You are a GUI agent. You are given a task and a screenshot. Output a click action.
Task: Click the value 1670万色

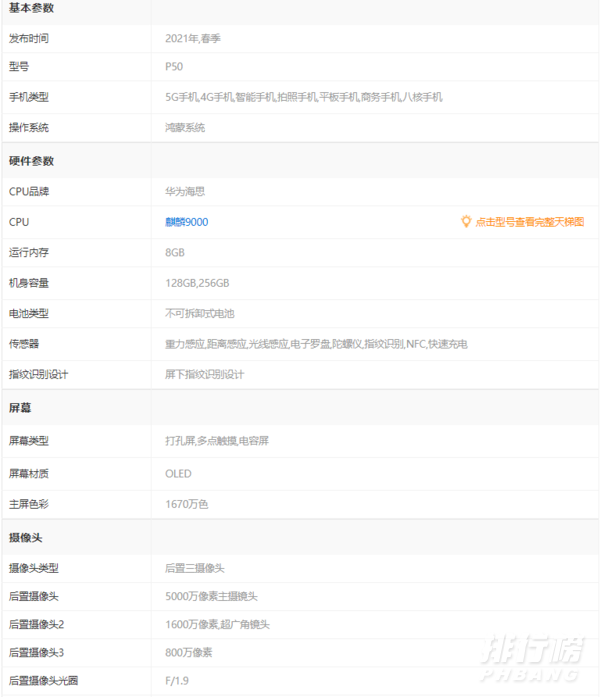pyautogui.click(x=187, y=504)
